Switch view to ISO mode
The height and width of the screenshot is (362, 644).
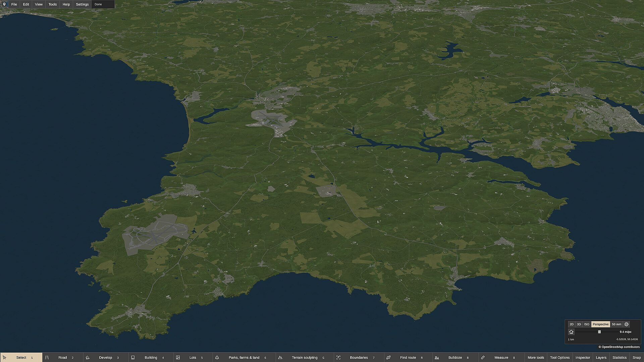click(587, 324)
